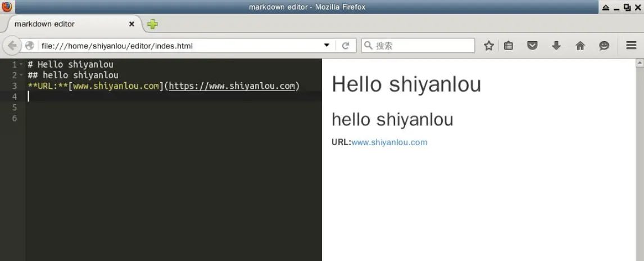
Task: Maximize the Firefox window
Action: tap(627, 7)
